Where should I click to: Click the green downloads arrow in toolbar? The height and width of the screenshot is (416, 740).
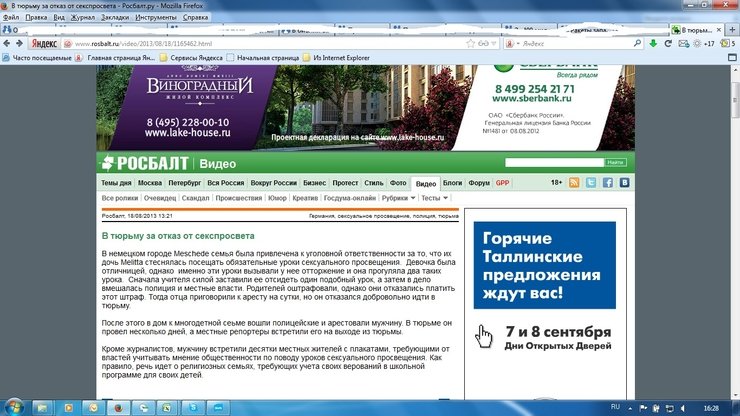[x=652, y=44]
